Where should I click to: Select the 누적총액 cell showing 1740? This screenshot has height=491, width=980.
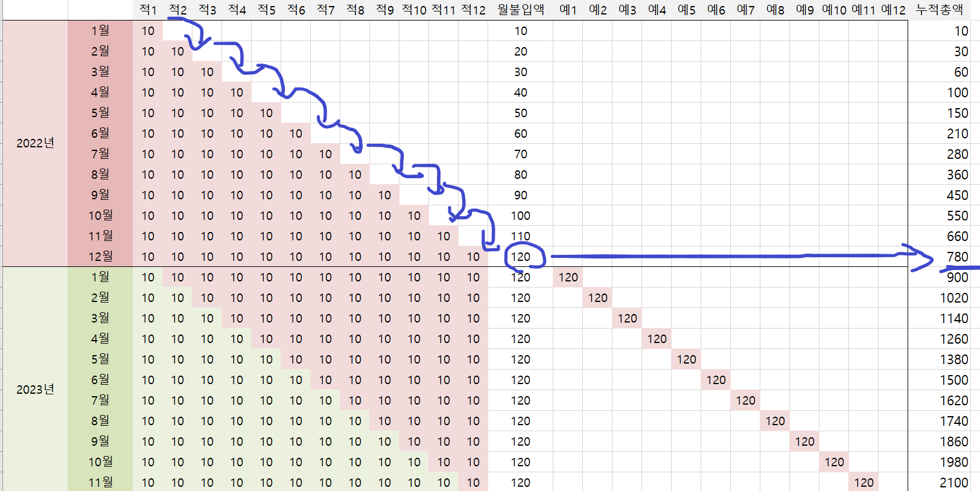[x=940, y=421]
